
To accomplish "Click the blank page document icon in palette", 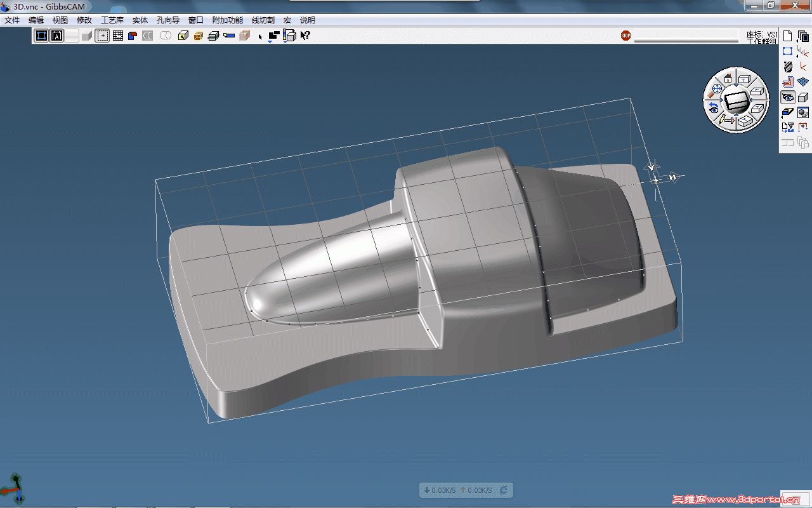I will 788,36.
